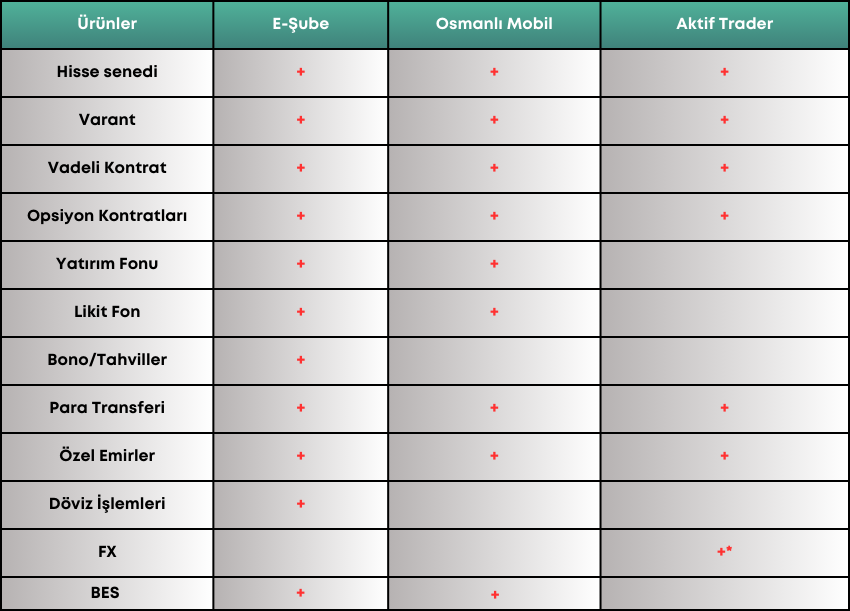Click the Ürünler column header
The height and width of the screenshot is (611, 850).
(x=107, y=24)
